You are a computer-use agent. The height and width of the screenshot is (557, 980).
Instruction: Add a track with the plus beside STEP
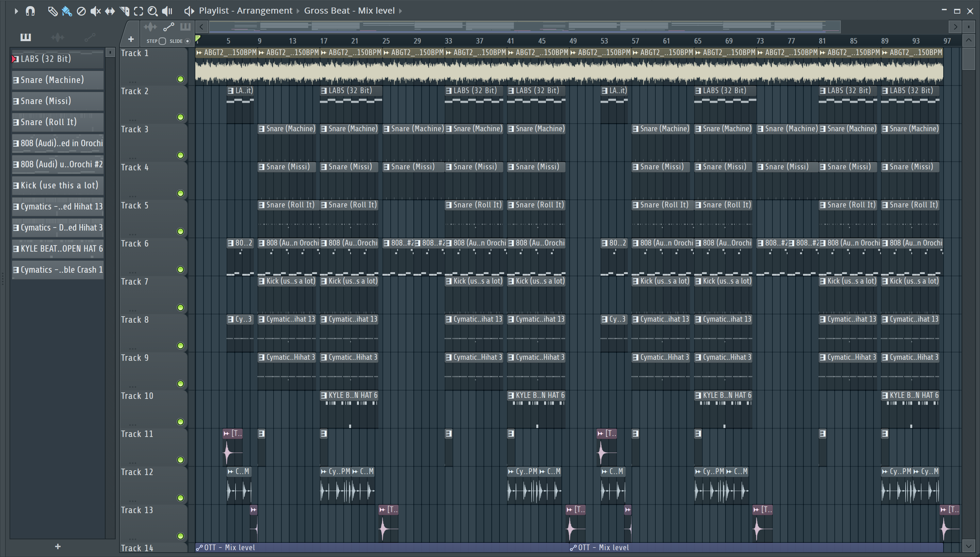coord(131,39)
